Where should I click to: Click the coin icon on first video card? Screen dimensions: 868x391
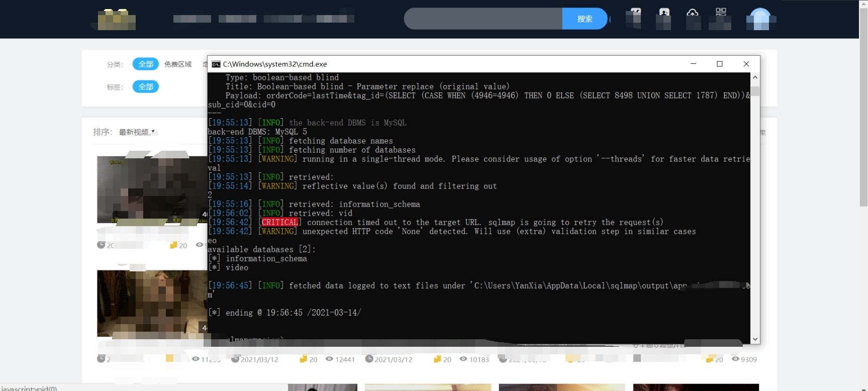point(173,245)
